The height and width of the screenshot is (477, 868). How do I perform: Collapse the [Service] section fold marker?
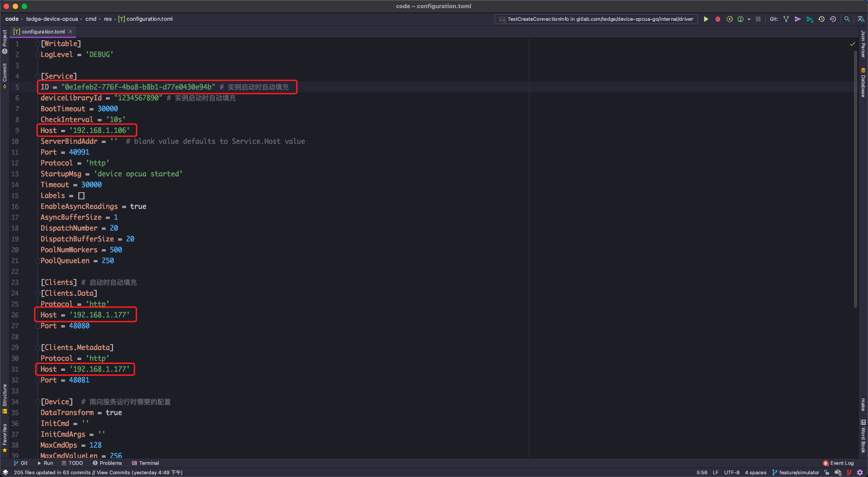[38, 76]
